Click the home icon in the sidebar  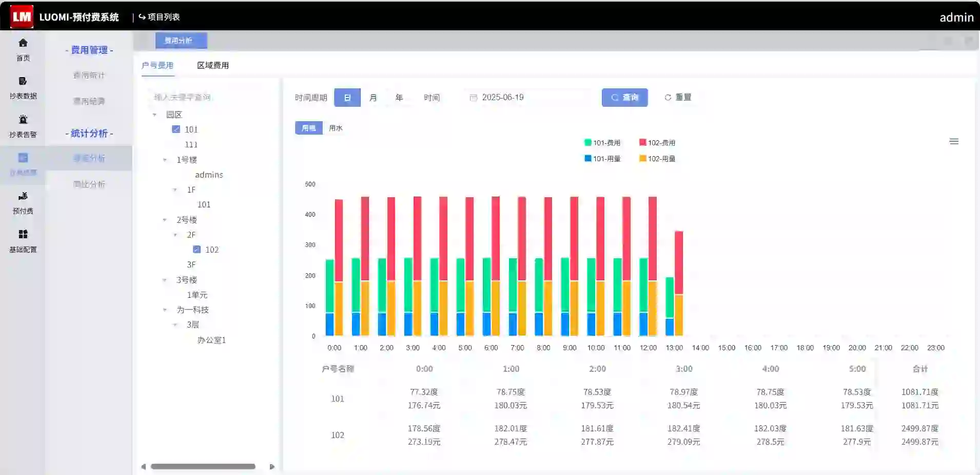[x=23, y=43]
